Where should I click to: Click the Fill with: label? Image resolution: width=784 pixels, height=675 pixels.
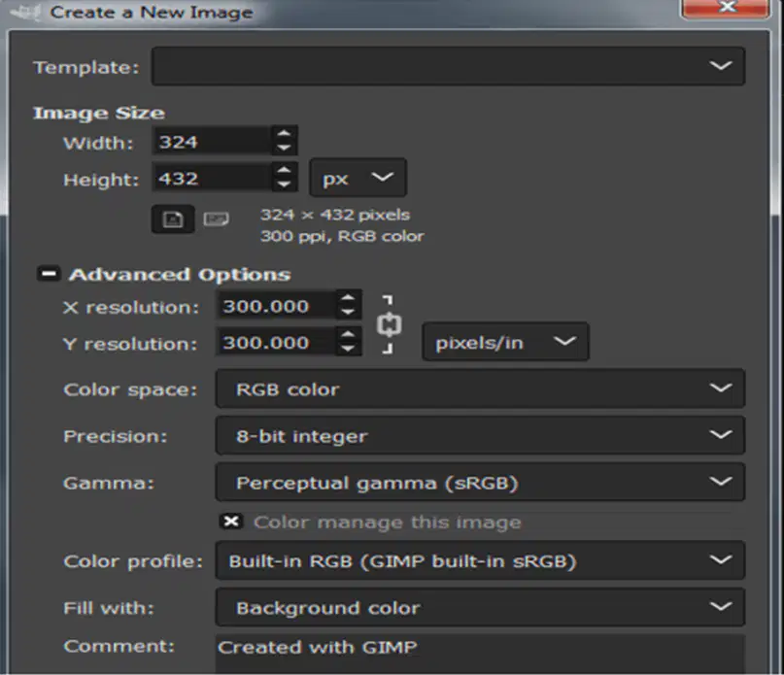109,608
